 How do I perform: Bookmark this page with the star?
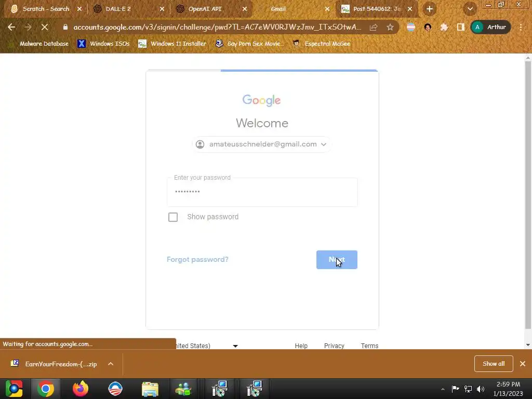click(390, 27)
